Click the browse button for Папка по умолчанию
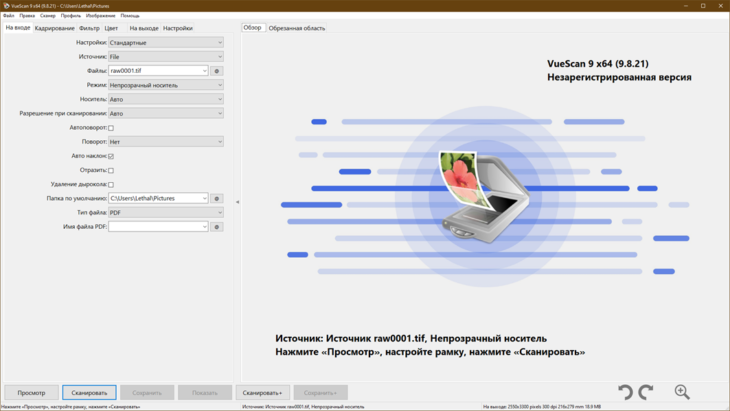730x411 pixels. [x=216, y=198]
